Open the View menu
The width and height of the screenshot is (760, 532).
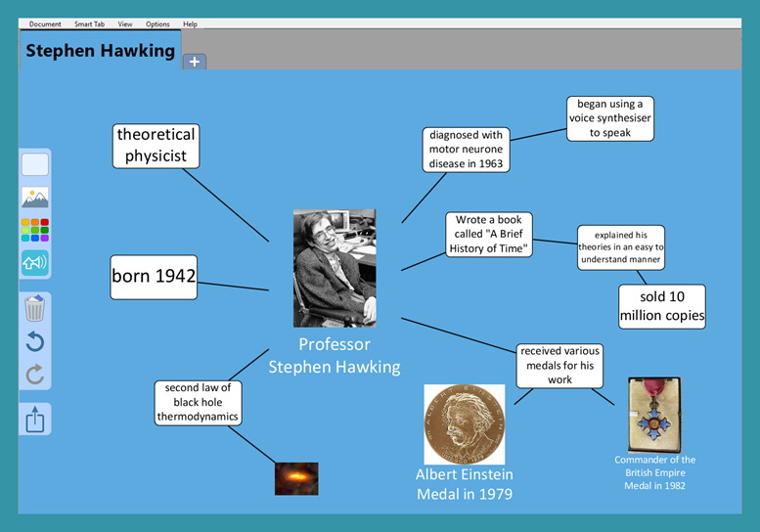125,23
